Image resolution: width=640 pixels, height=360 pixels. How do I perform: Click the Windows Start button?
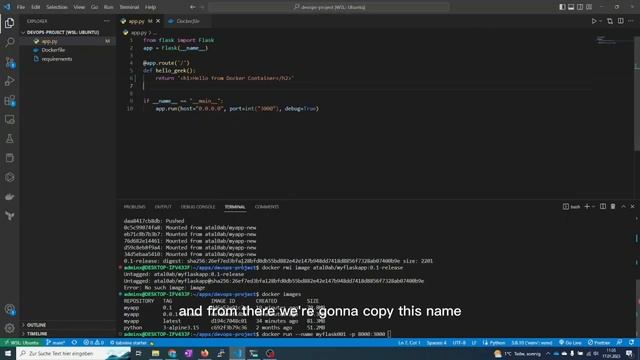coord(8,353)
